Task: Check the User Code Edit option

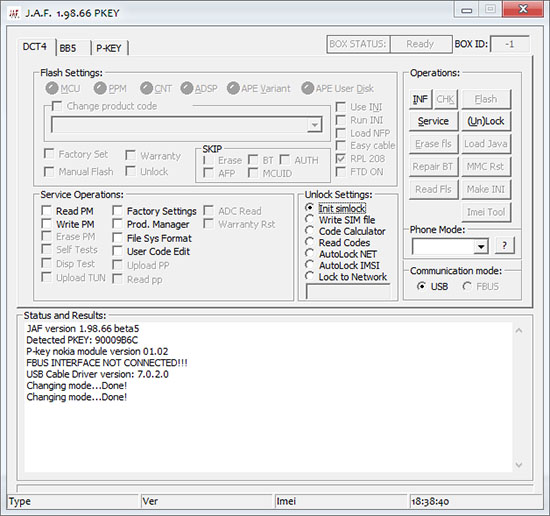Action: [117, 251]
